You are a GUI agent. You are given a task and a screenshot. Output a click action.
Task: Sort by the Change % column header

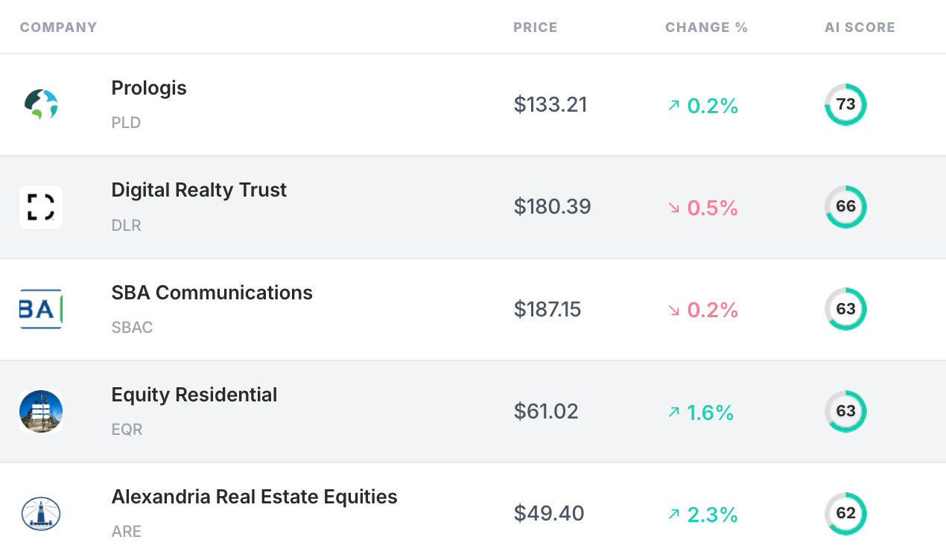[x=706, y=28]
